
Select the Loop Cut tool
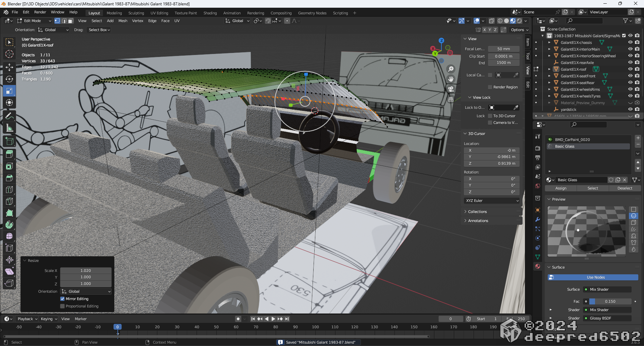[x=9, y=190]
